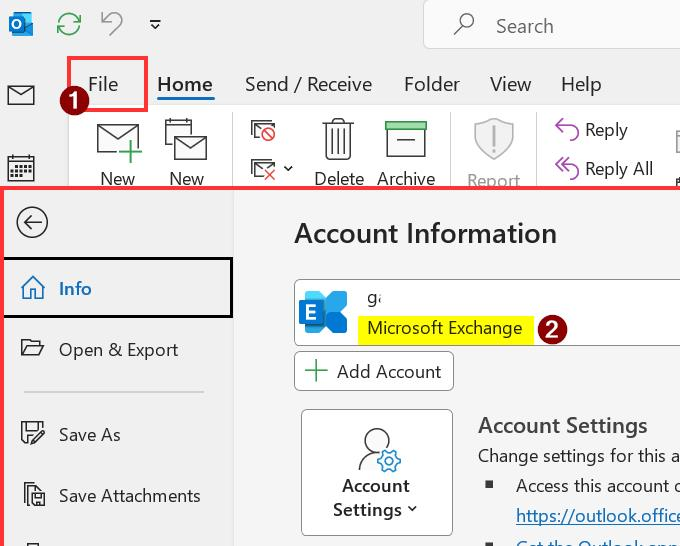Viewport: 680px width, 546px height.
Task: Click the Delete trash can icon
Action: click(338, 139)
